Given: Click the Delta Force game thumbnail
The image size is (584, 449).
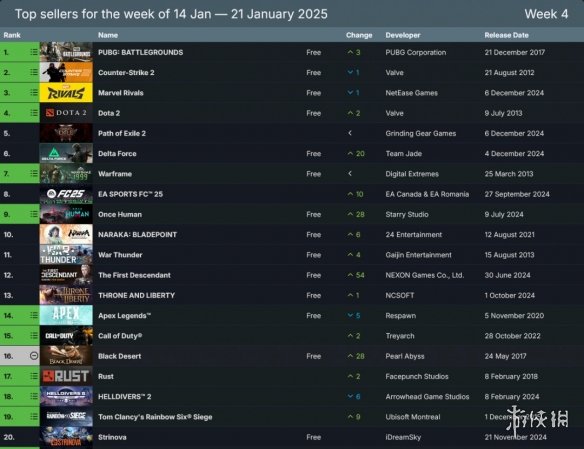Looking at the screenshot, I should (x=66, y=153).
